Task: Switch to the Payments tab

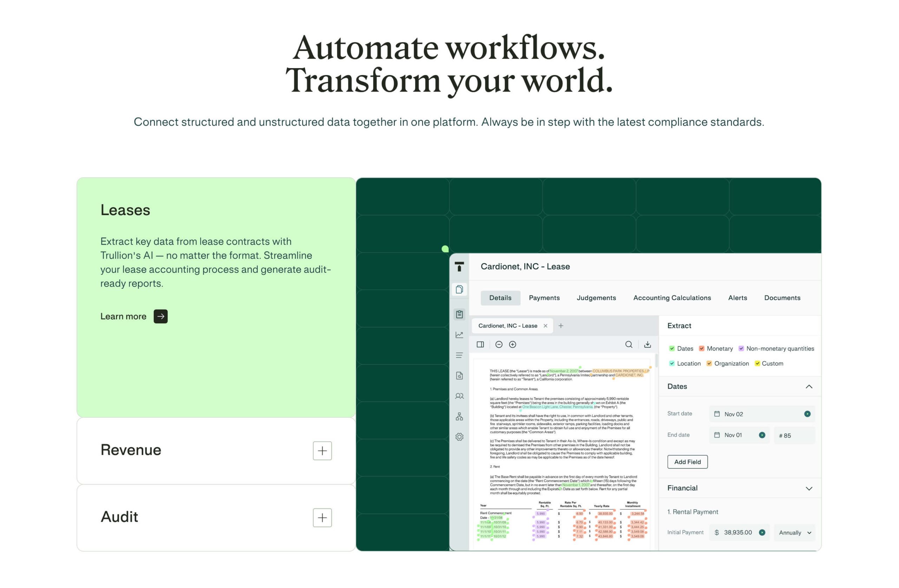Action: pos(544,298)
